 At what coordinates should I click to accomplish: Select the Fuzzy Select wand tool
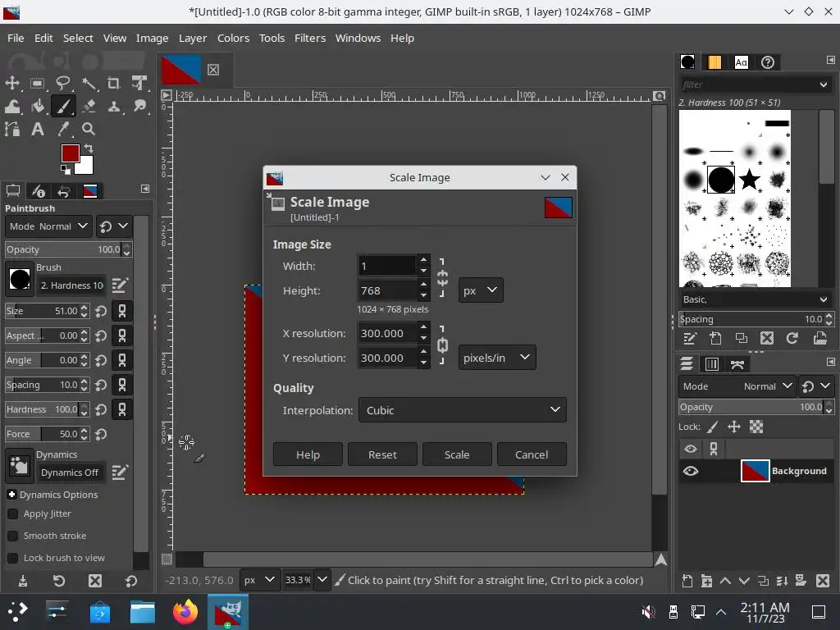click(x=89, y=83)
